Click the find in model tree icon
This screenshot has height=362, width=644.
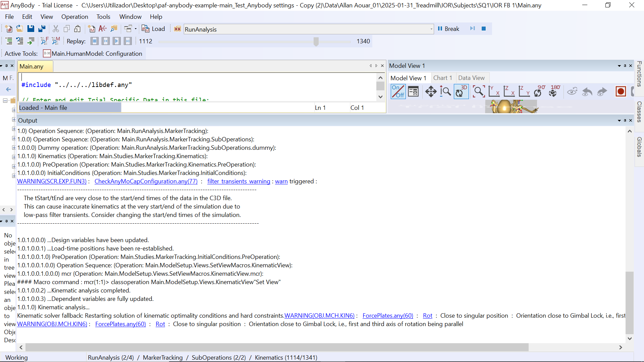coord(56,41)
